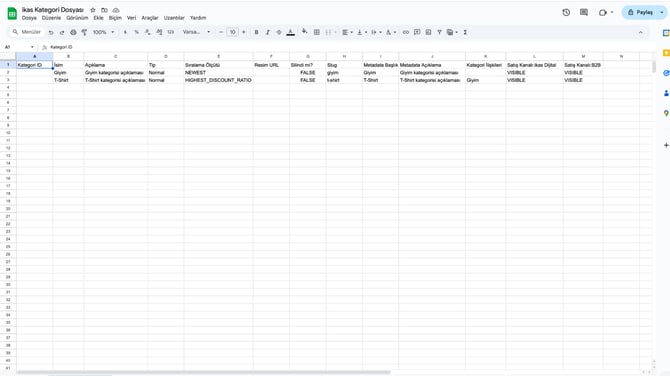Screen dimensions: 670x376
Task: Star the document with star icon
Action: tap(93, 10)
